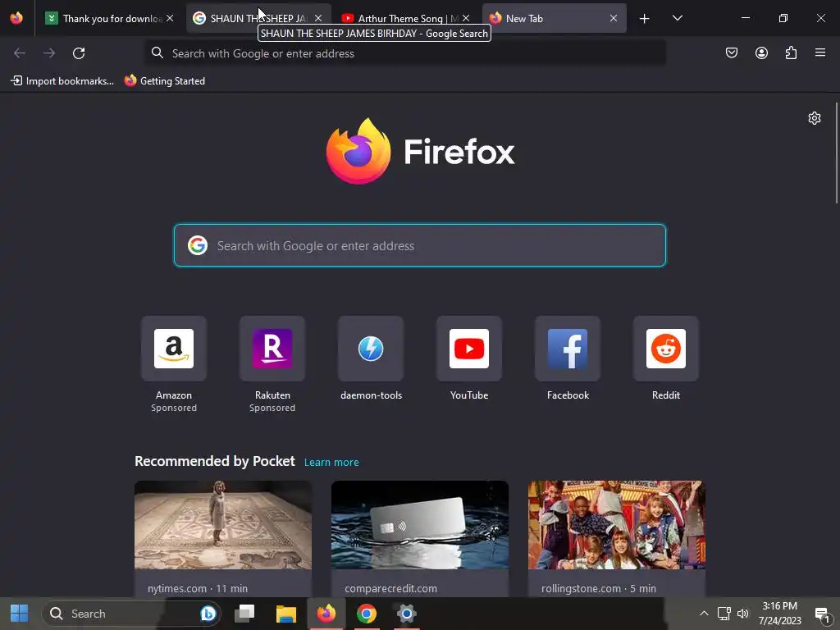
Task: Open the rollingstone.com article thumbnail
Action: click(x=617, y=524)
